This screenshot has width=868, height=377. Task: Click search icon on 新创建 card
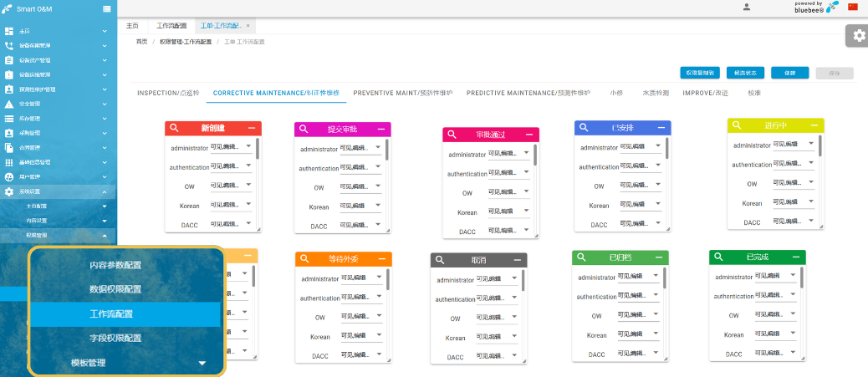174,128
